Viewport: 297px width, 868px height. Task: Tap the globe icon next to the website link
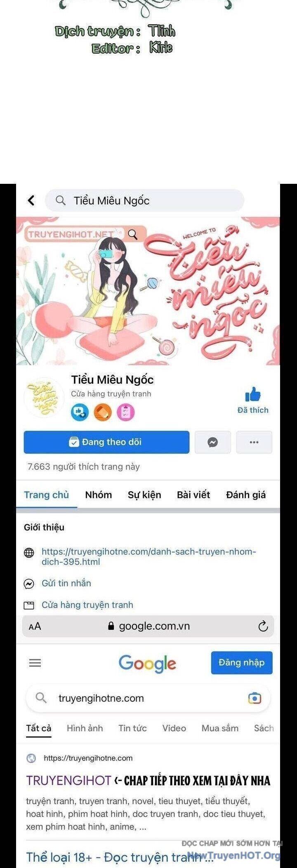click(x=29, y=553)
